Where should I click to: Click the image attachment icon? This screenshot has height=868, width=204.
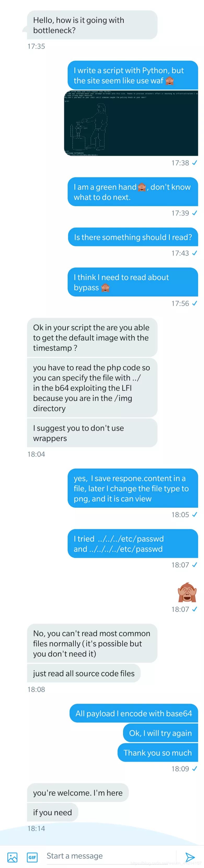pos(12,857)
